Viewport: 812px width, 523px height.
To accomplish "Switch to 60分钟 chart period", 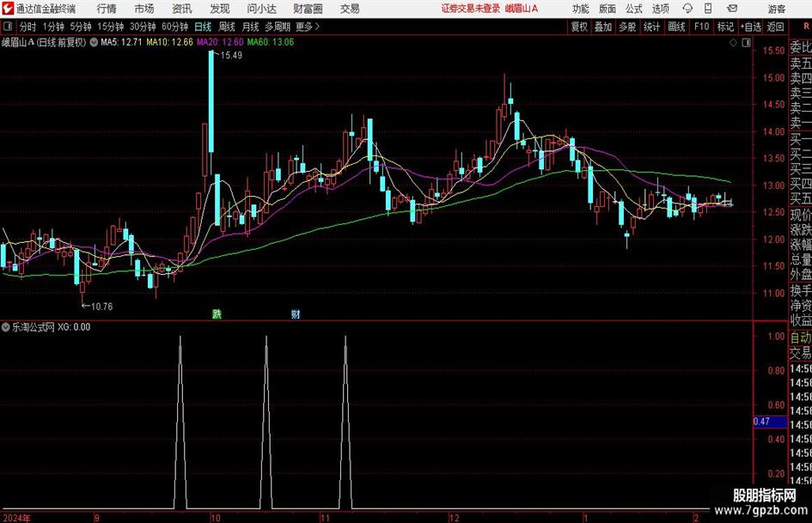I will 175,27.
